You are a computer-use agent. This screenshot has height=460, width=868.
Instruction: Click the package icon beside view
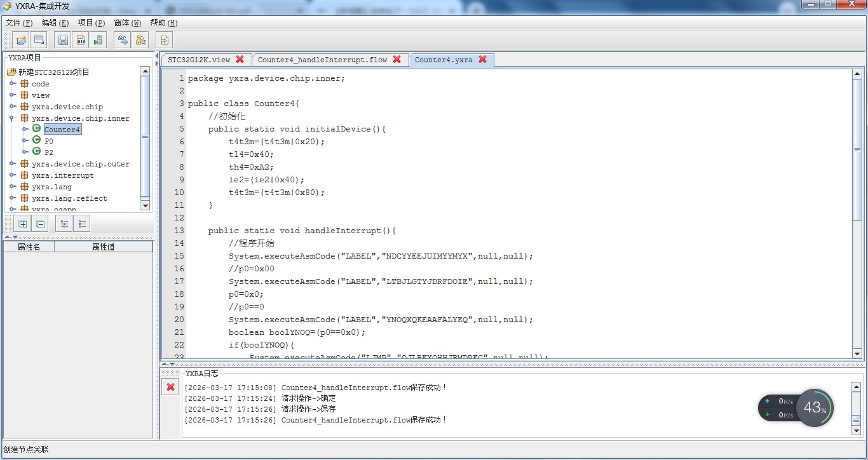[x=25, y=95]
